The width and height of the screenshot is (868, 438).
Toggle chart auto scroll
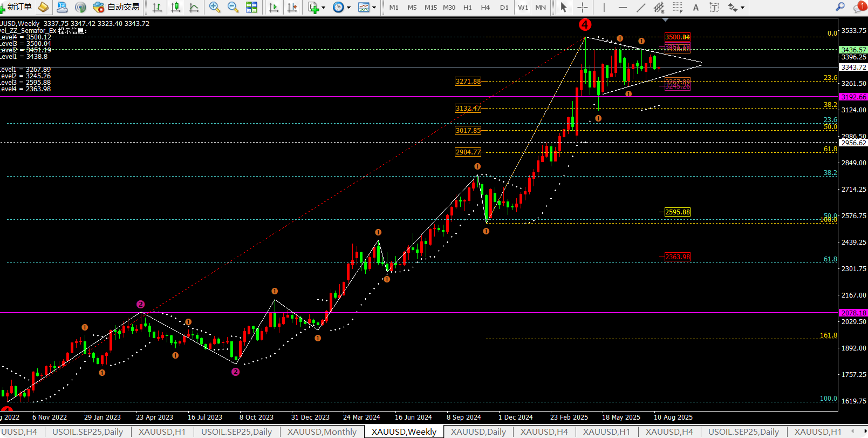tap(274, 7)
